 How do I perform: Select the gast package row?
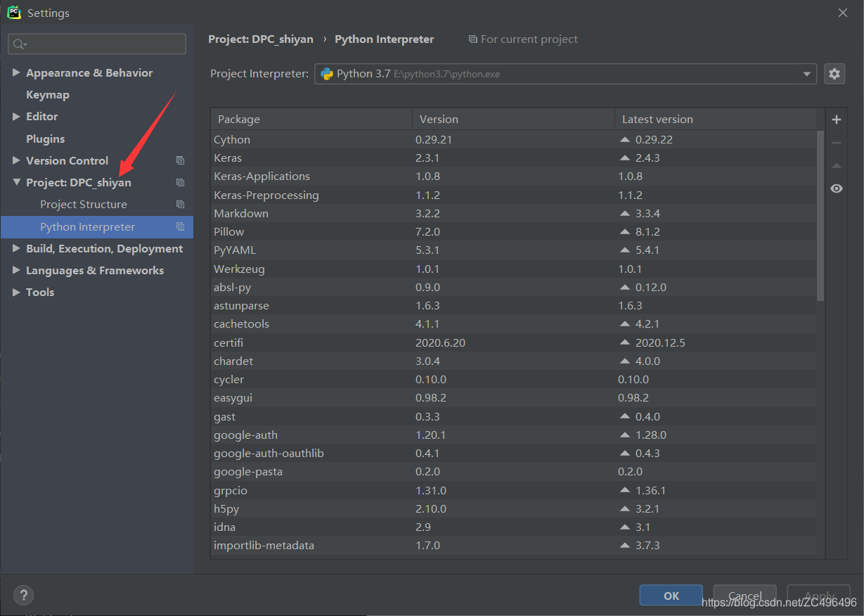pyautogui.click(x=514, y=416)
